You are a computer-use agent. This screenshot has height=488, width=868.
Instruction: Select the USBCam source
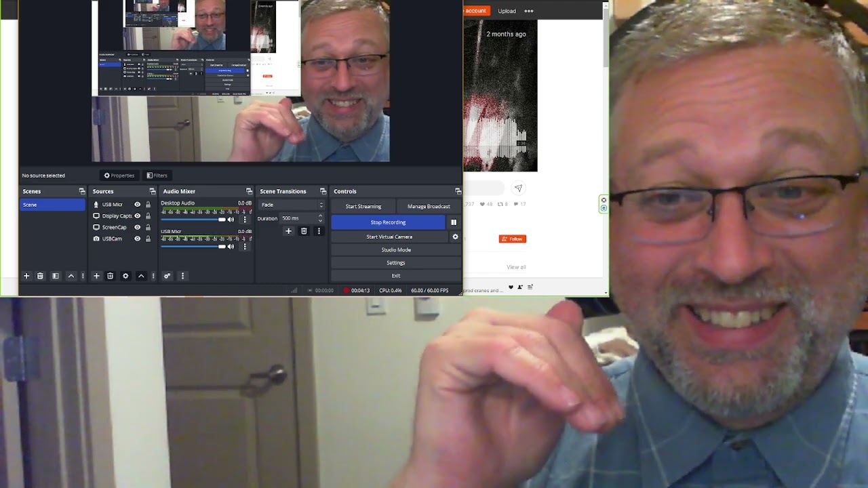(x=112, y=239)
